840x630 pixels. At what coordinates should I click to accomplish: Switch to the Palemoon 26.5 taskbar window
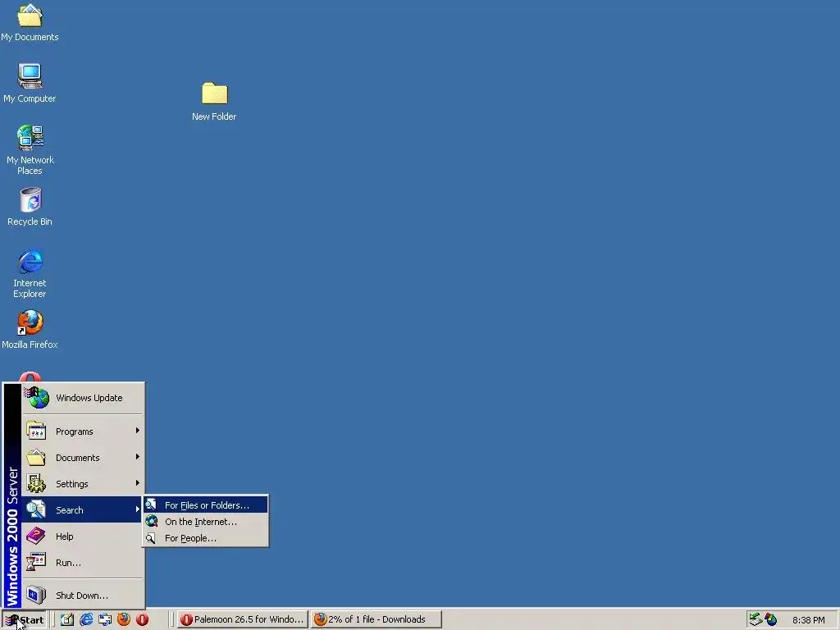(243, 619)
